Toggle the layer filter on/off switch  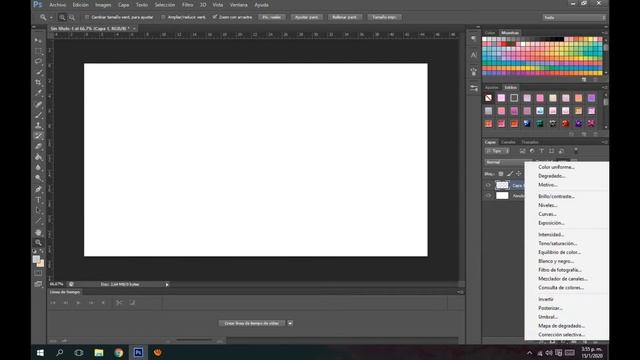coord(576,151)
